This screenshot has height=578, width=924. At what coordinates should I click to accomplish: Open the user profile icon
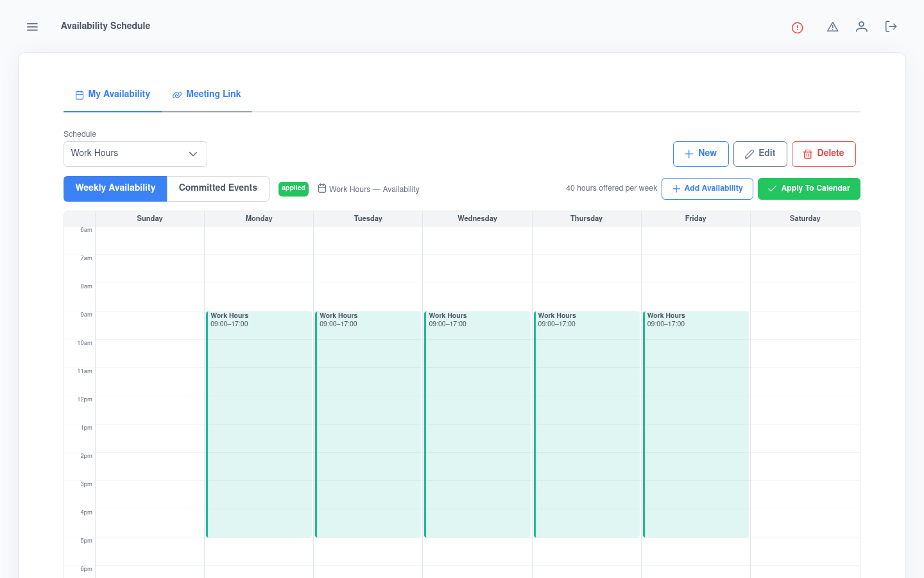coord(862,26)
